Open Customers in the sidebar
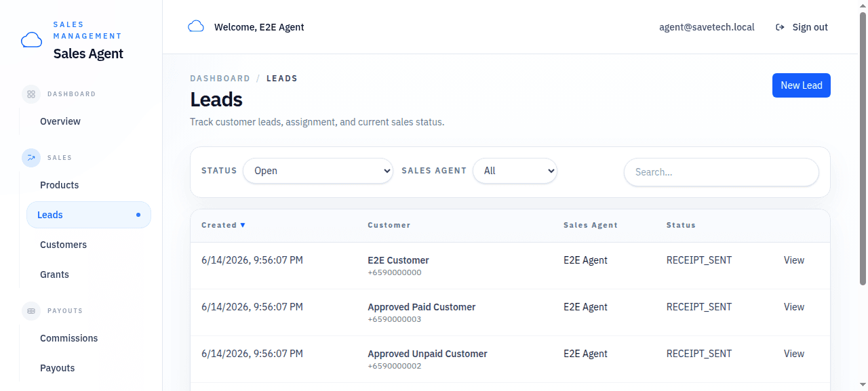868x391 pixels. tap(64, 245)
